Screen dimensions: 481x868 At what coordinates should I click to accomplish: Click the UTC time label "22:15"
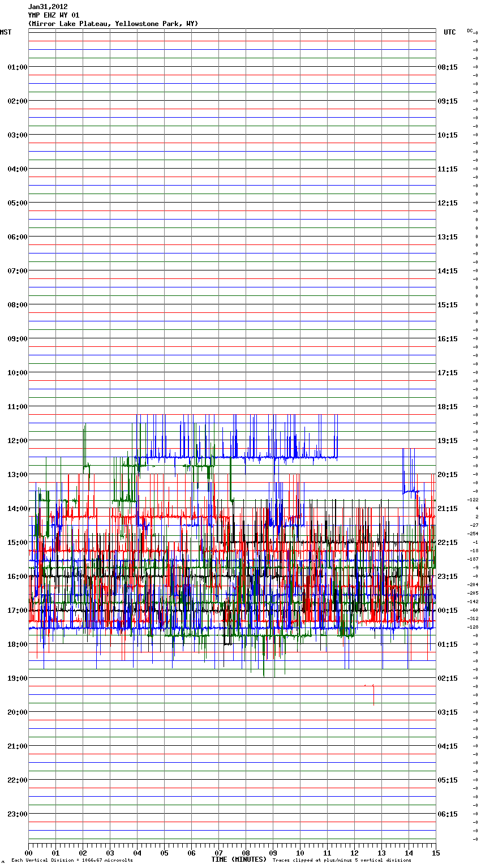coord(448,543)
